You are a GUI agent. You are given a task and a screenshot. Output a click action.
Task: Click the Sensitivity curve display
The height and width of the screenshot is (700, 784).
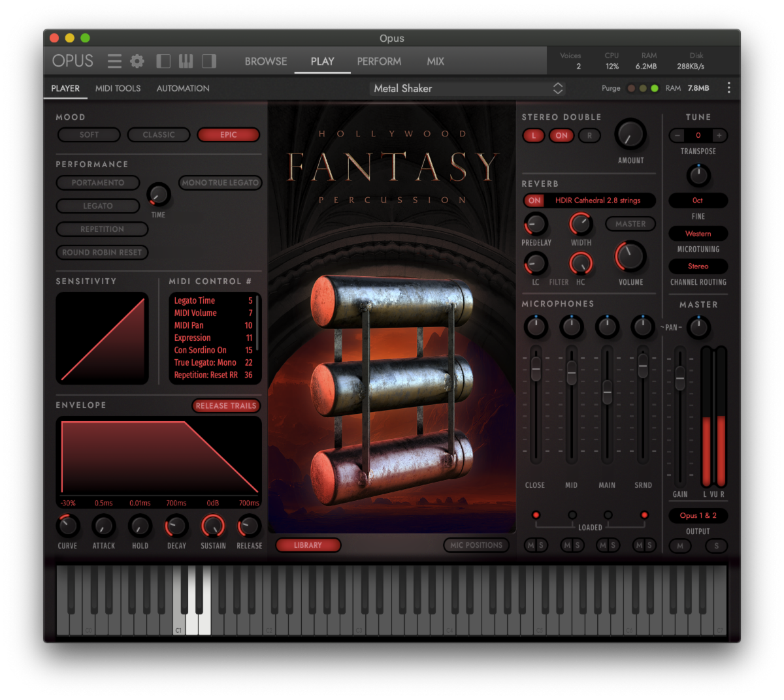(103, 338)
